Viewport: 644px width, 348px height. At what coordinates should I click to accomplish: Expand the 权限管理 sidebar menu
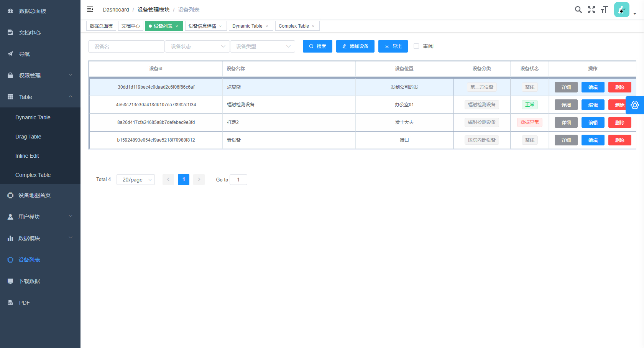(40, 76)
